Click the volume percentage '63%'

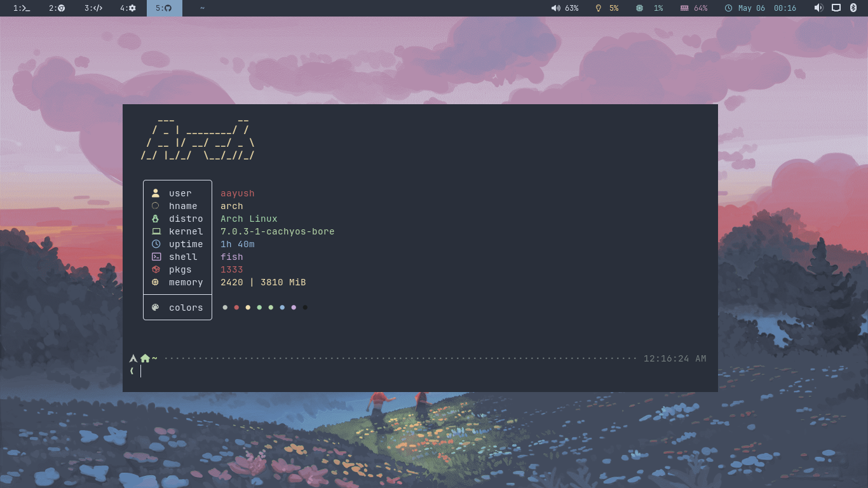click(x=572, y=8)
